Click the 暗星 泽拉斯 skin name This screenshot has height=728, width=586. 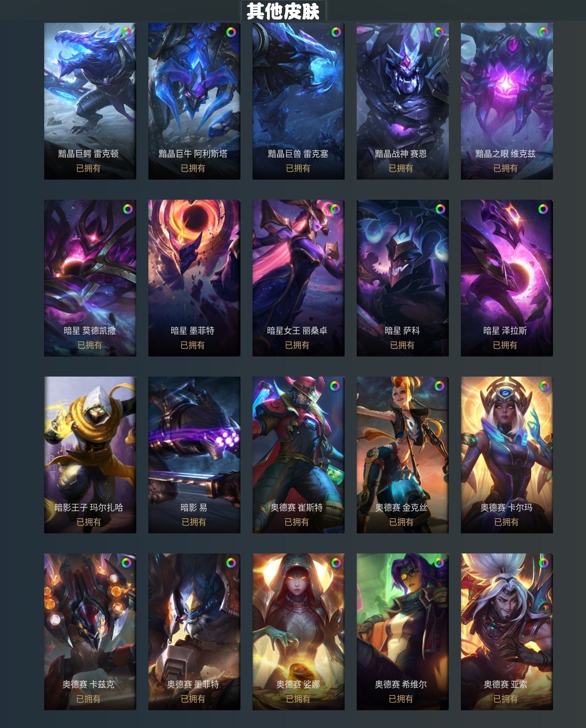click(505, 330)
